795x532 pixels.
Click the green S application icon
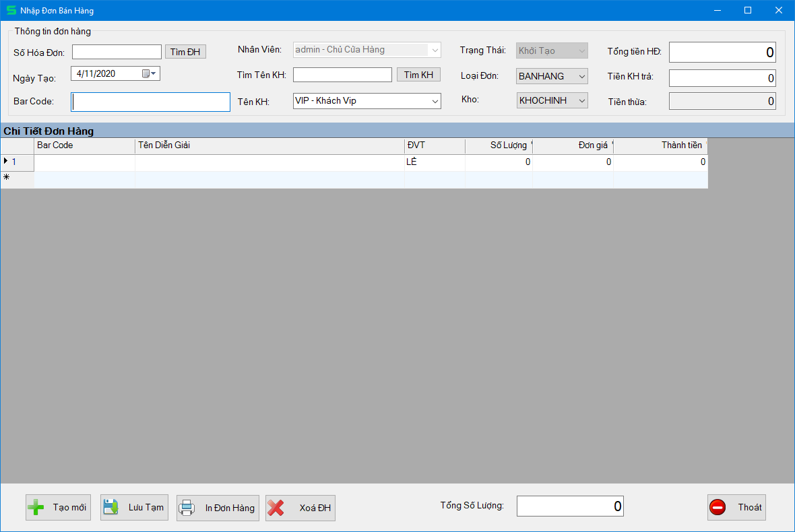click(x=11, y=11)
